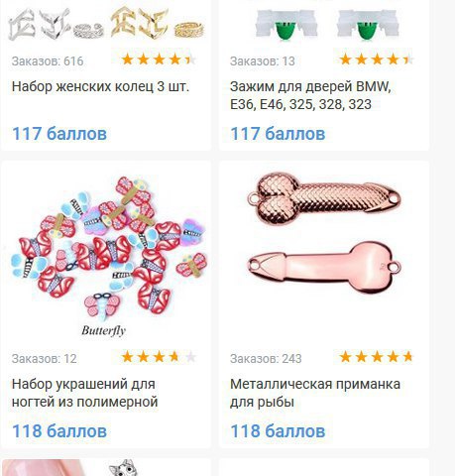
Task: Open the women's rings set product image
Action: [106, 25]
